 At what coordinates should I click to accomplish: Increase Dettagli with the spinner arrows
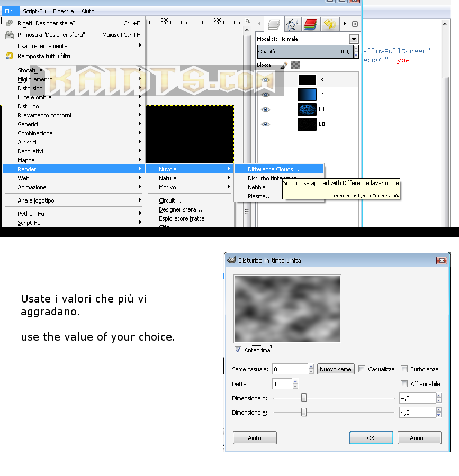click(x=295, y=381)
